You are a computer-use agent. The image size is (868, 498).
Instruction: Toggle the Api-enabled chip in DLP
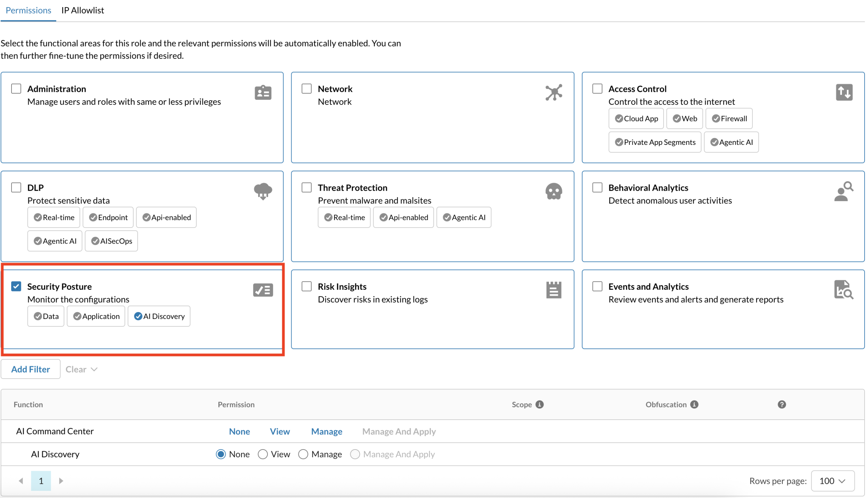point(166,217)
